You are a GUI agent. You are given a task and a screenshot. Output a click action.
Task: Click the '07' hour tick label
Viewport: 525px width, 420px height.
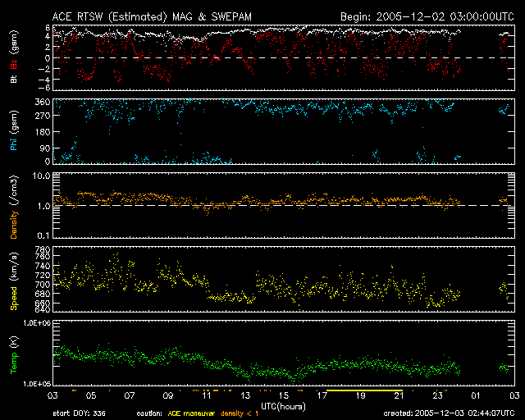point(130,396)
